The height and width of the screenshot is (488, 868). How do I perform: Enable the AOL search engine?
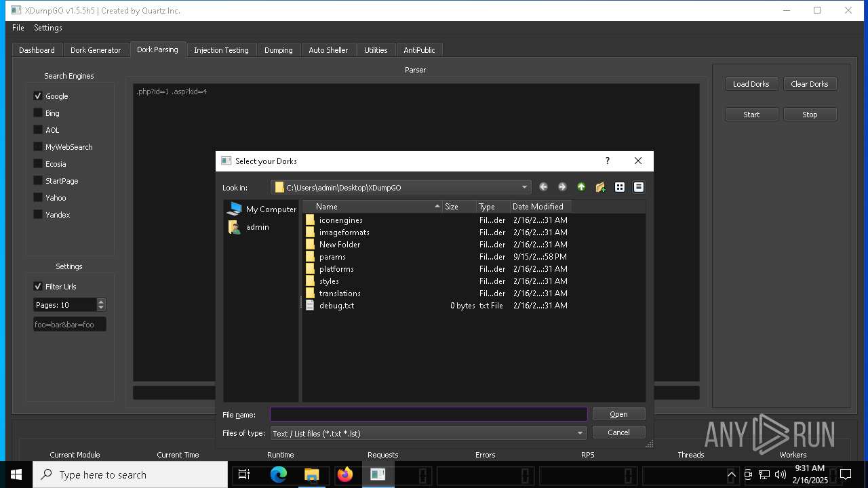tap(38, 130)
